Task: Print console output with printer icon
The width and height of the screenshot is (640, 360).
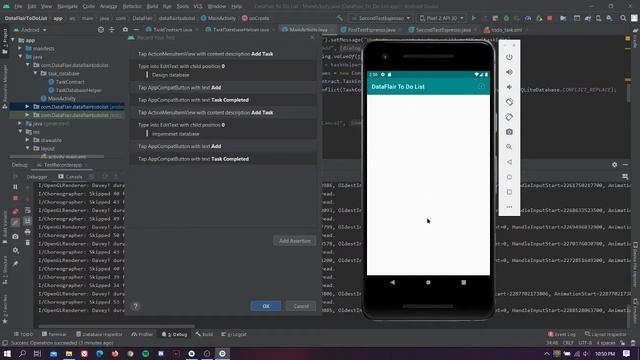Action: 27,232
